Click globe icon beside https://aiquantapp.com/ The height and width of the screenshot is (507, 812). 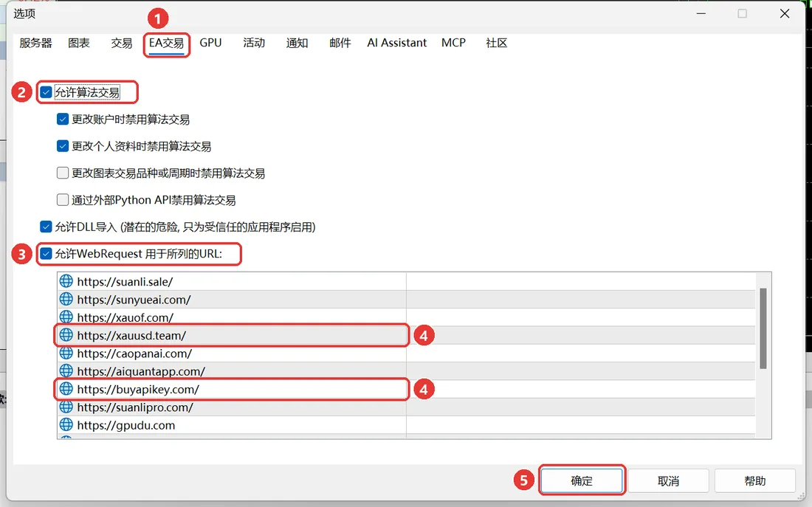[x=66, y=370]
